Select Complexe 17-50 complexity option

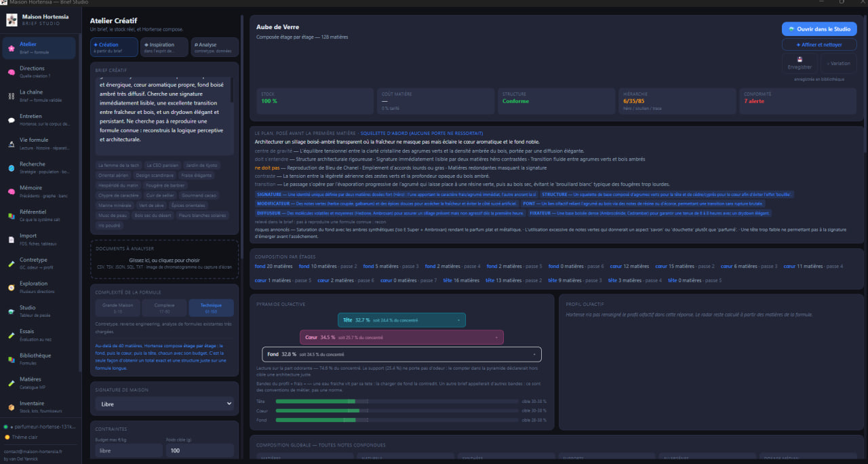tap(164, 308)
